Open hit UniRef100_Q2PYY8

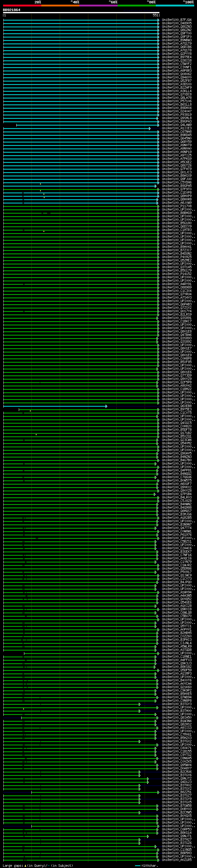point(177,54)
